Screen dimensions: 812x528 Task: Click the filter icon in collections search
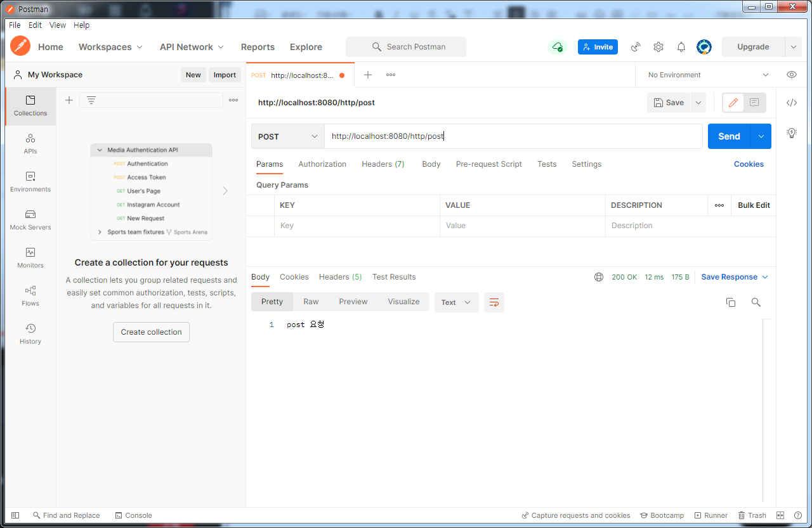pyautogui.click(x=91, y=100)
